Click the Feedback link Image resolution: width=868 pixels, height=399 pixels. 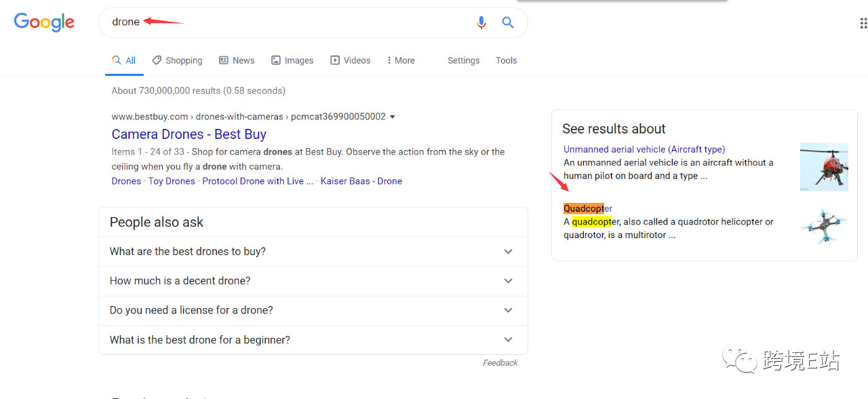pos(500,363)
